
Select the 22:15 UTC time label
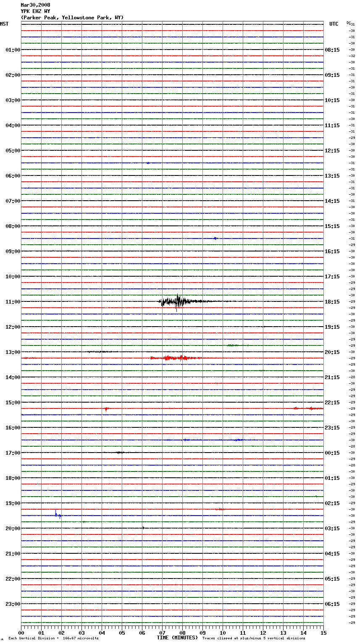[x=332, y=403]
